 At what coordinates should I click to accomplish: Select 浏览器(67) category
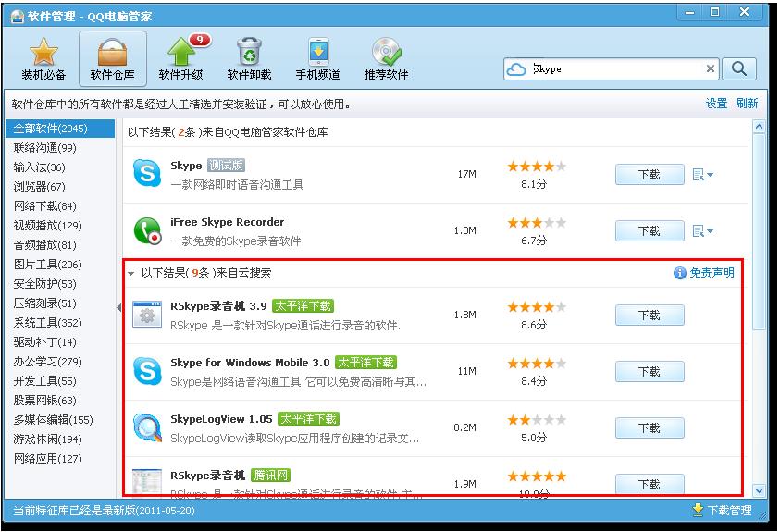pos(39,187)
